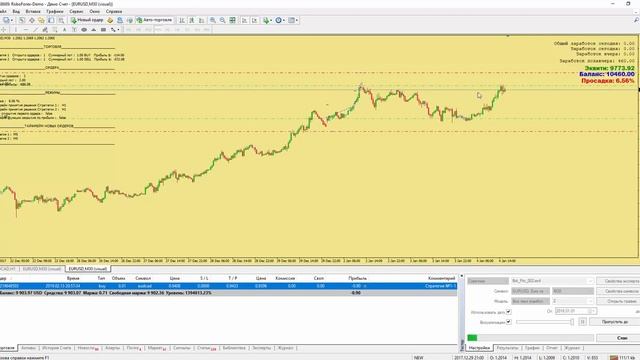
Task: Click the green tester progress bar
Action: coord(472,338)
